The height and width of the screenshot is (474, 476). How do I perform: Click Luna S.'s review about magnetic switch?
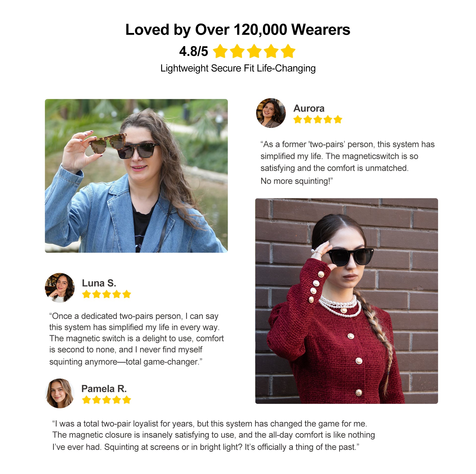(x=136, y=339)
